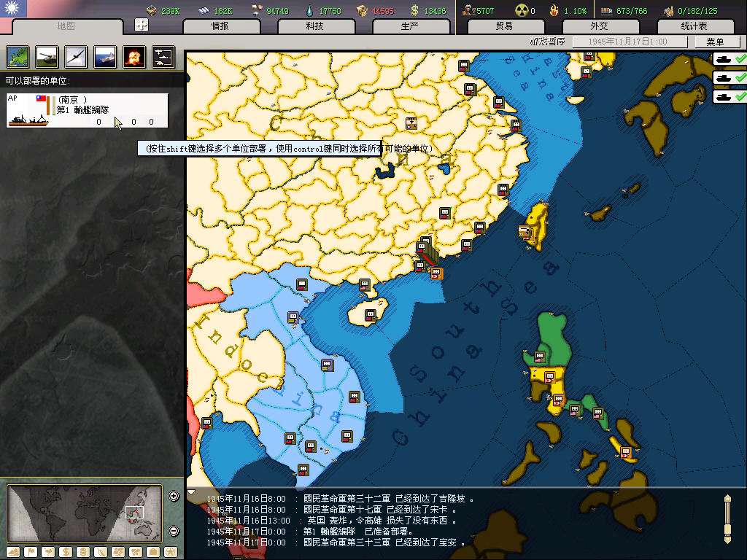The image size is (747, 560).
Task: Click the message log scroll slider handle
Action: (727, 529)
